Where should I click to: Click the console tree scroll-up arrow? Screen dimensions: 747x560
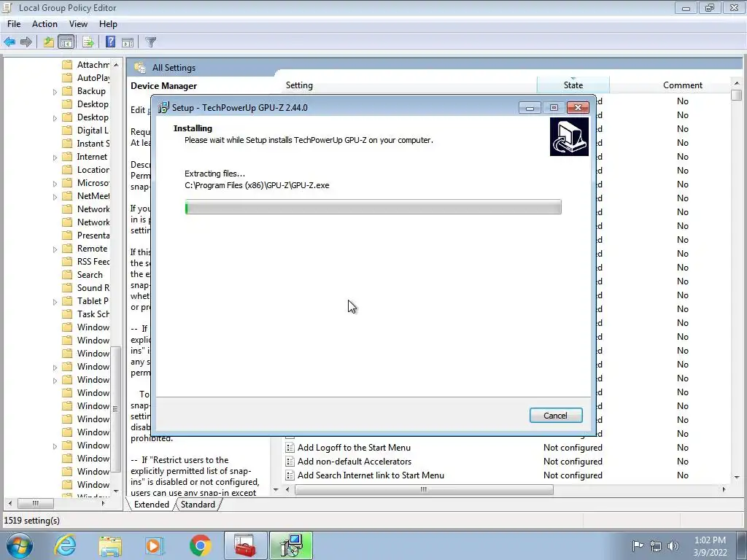point(116,64)
